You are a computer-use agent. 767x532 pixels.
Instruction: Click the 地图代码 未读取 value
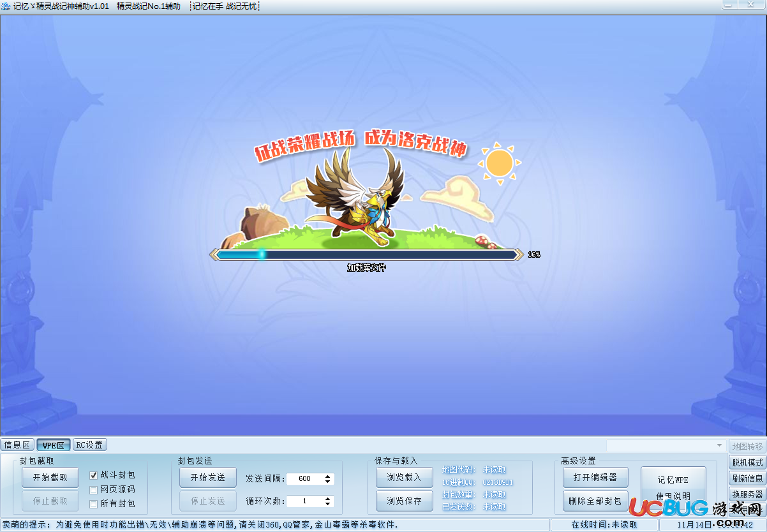point(494,470)
